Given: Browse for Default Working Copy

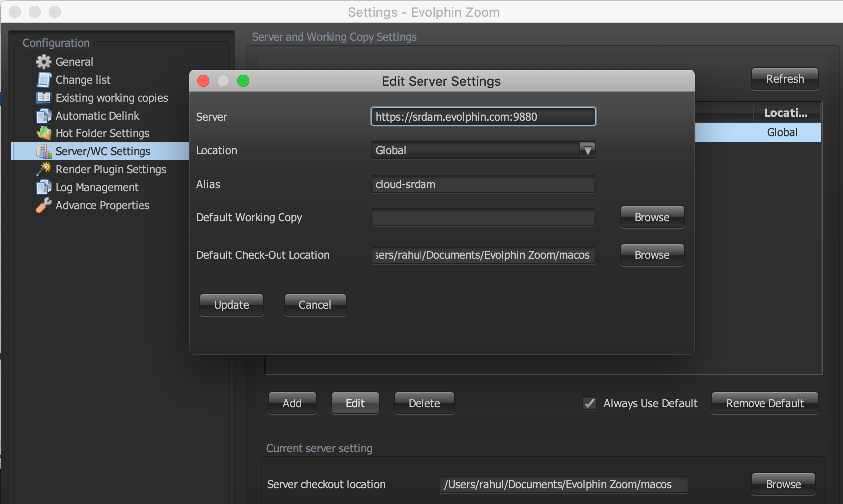Looking at the screenshot, I should [652, 217].
